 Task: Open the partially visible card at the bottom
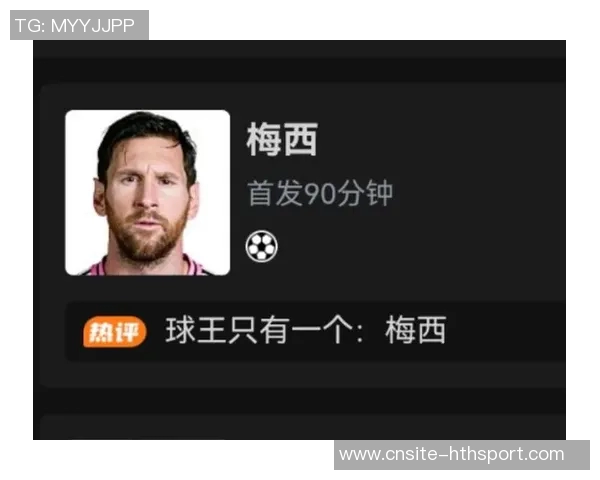coord(302,426)
